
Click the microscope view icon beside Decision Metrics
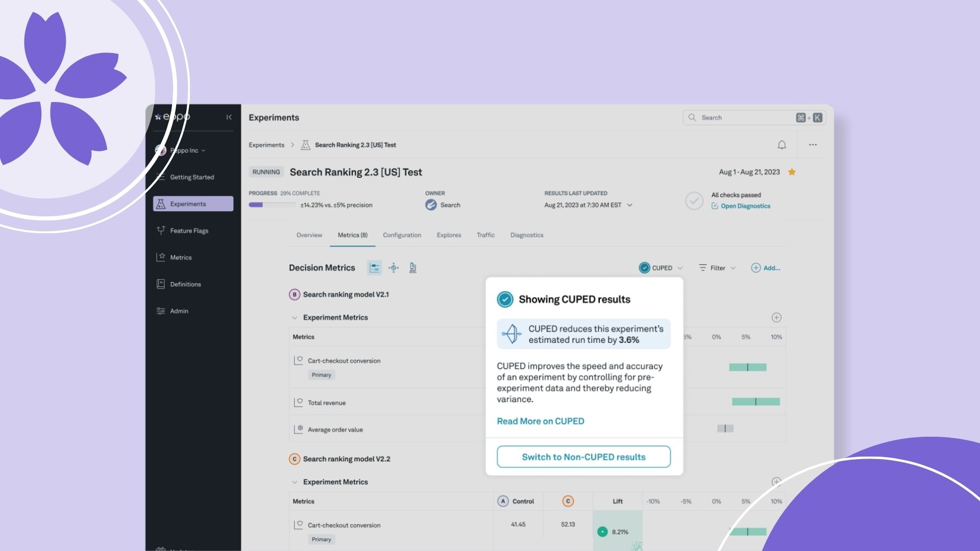pos(412,268)
